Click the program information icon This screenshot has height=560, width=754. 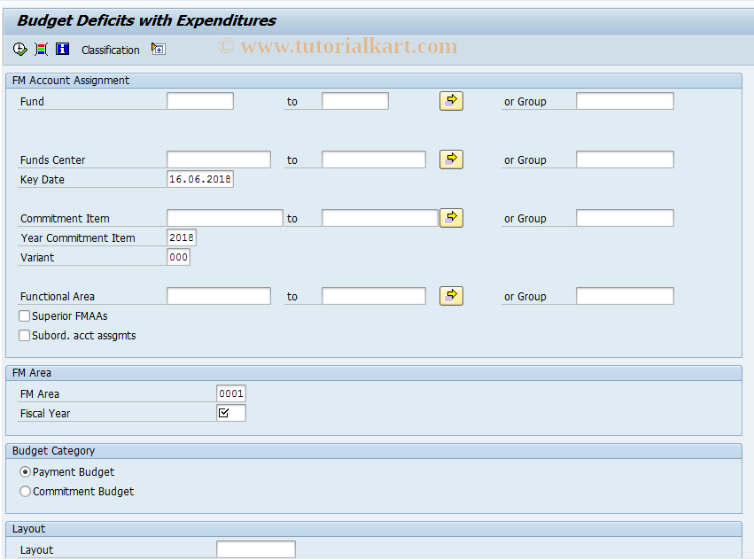(x=62, y=49)
